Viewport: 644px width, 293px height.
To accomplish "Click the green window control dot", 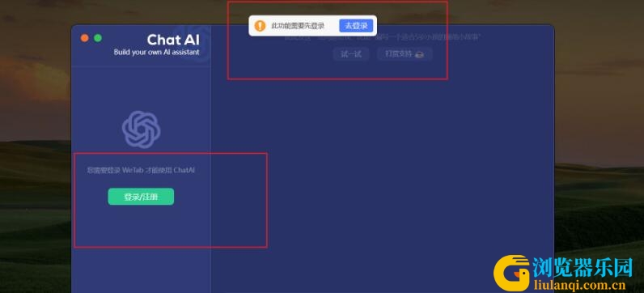I will [98, 38].
